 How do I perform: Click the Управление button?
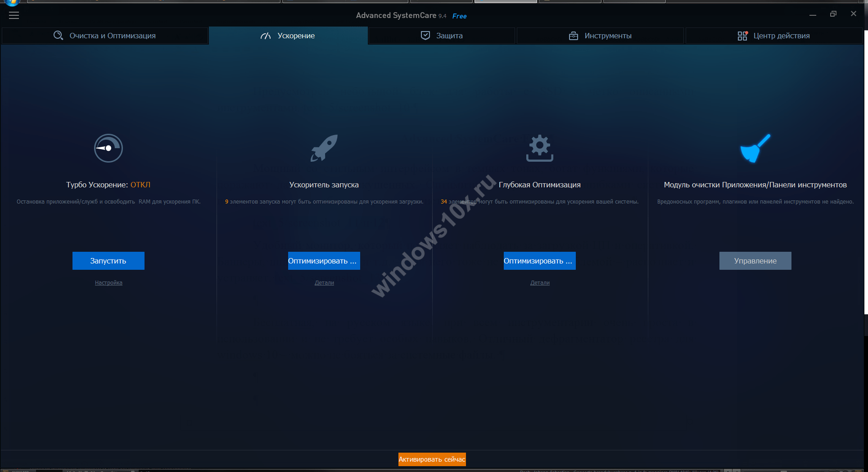[x=755, y=261]
